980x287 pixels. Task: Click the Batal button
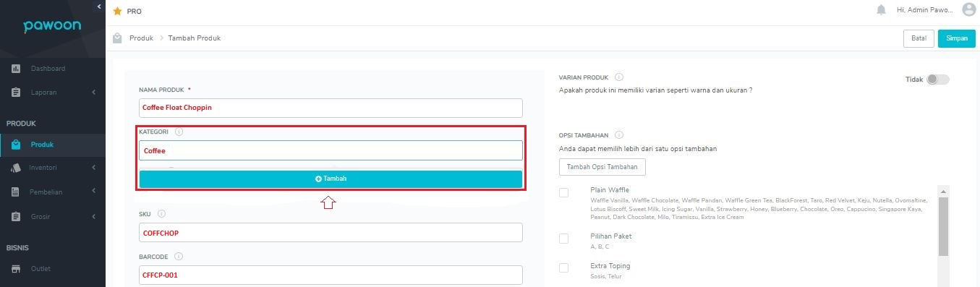click(919, 38)
